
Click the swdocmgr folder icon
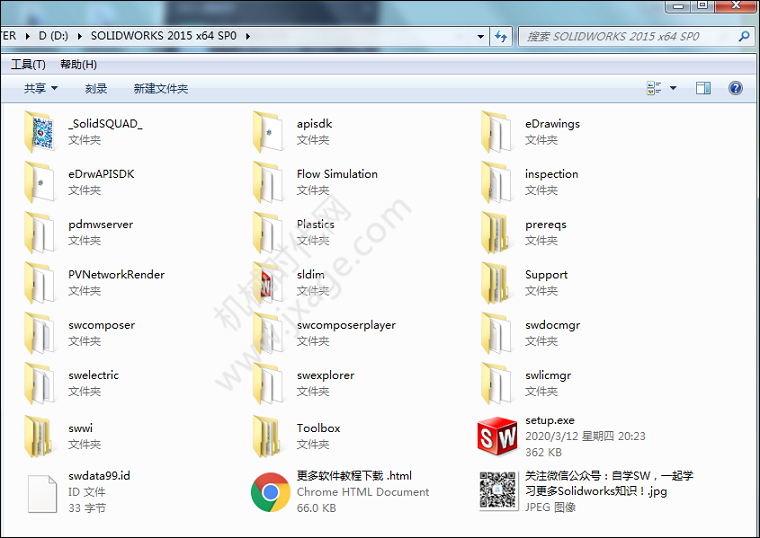pos(496,333)
